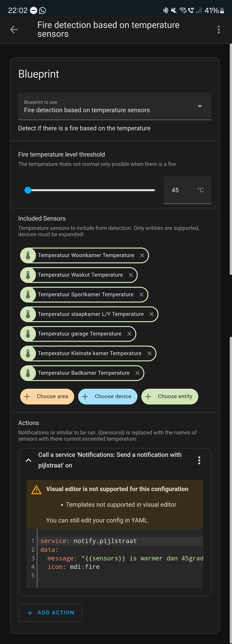Click the back arrow in the header

click(14, 30)
